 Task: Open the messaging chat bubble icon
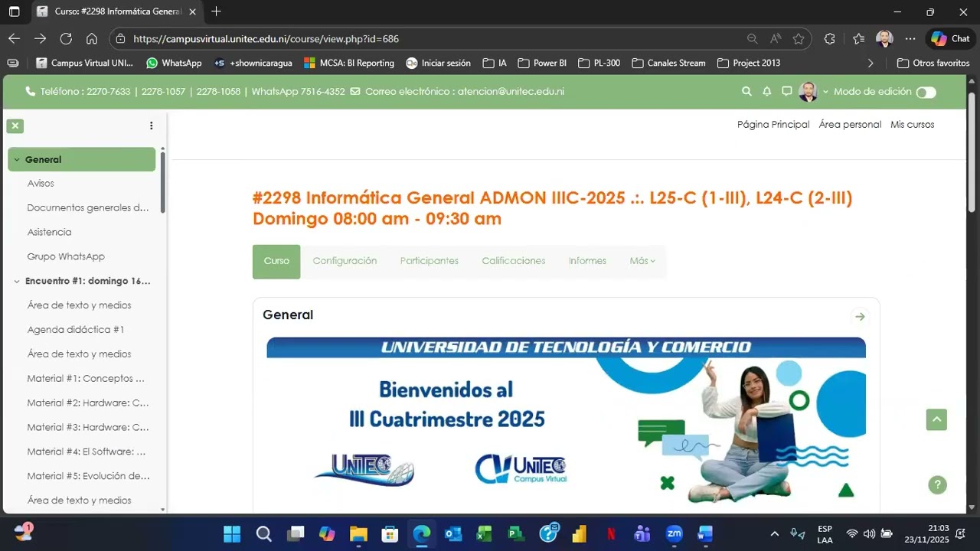pyautogui.click(x=786, y=92)
